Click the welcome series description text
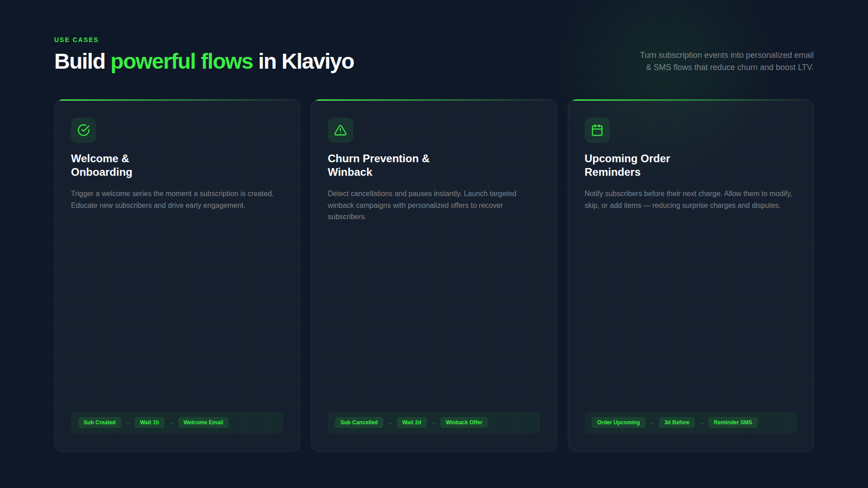The height and width of the screenshot is (488, 868). coord(172,199)
